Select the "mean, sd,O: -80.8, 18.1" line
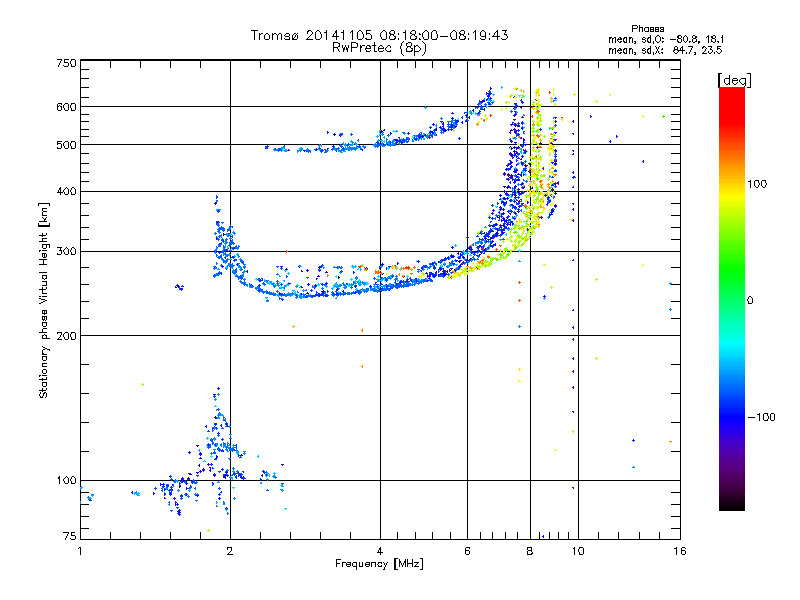This screenshot has width=800, height=600. [x=666, y=39]
